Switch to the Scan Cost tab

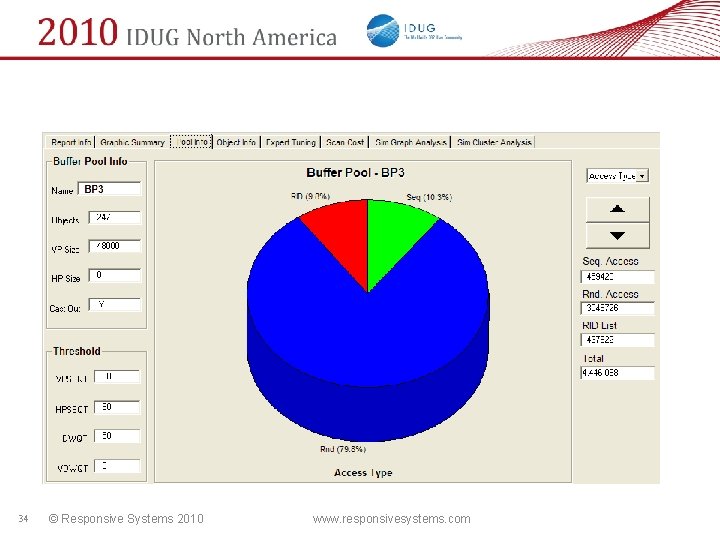tap(344, 142)
